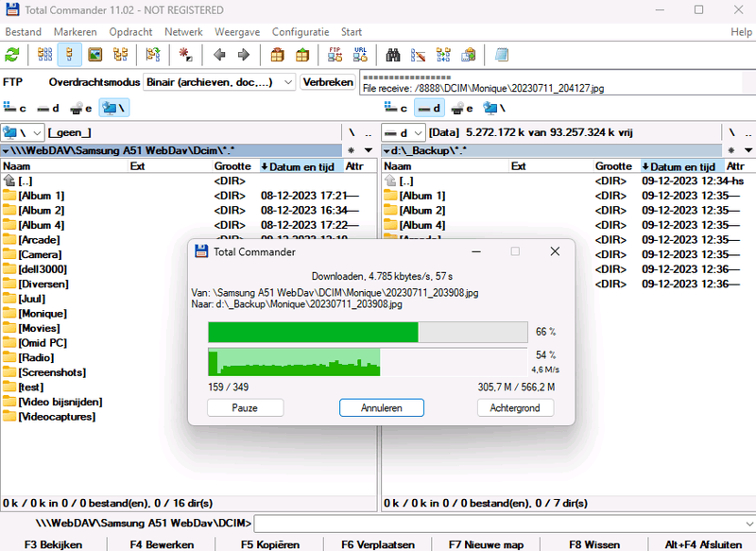Open new FTP URL connection icon
756x551 pixels.
tap(360, 55)
